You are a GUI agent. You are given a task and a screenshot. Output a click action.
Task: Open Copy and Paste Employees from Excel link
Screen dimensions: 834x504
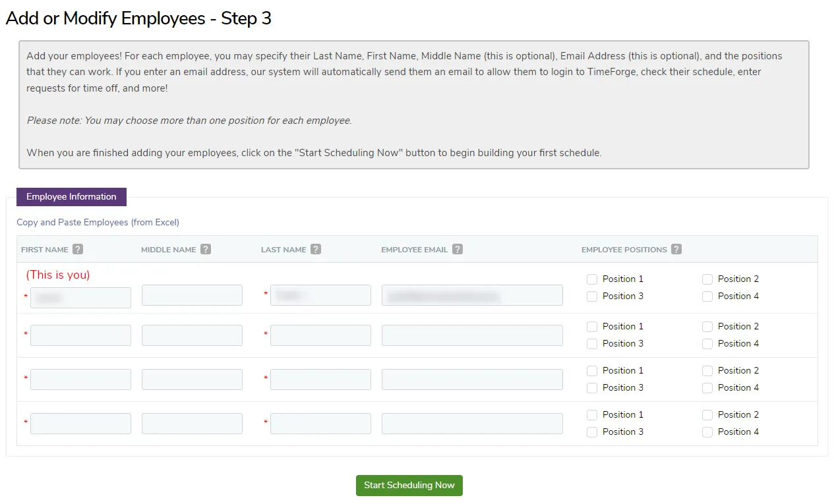tap(98, 223)
